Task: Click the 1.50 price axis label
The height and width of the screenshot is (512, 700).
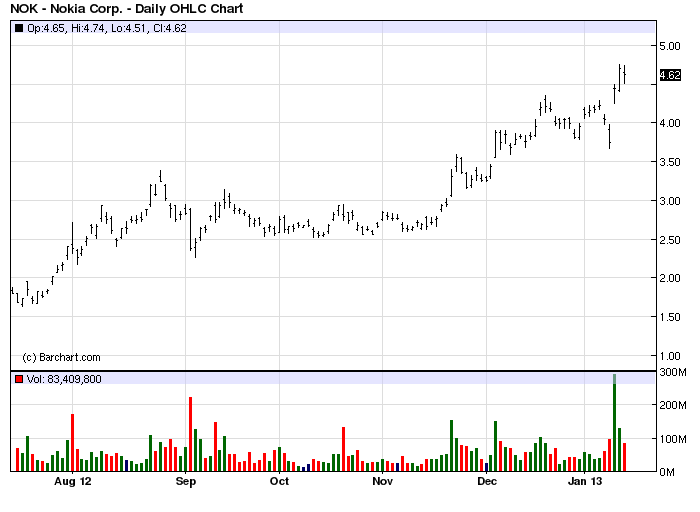Action: (670, 317)
